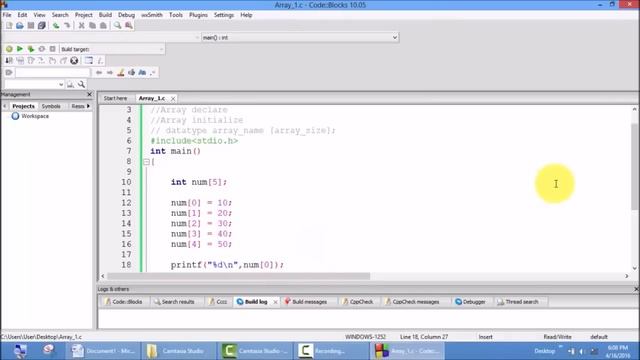This screenshot has height=360, width=640.
Task: Close the Management panel
Action: (89, 94)
